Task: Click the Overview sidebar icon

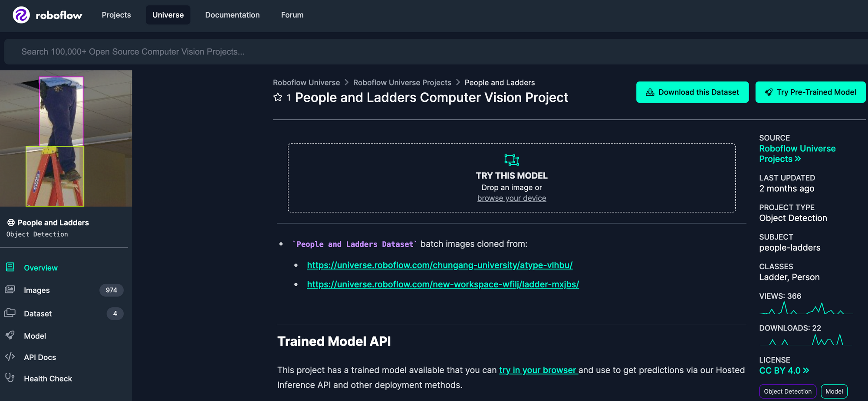Action: (x=10, y=267)
